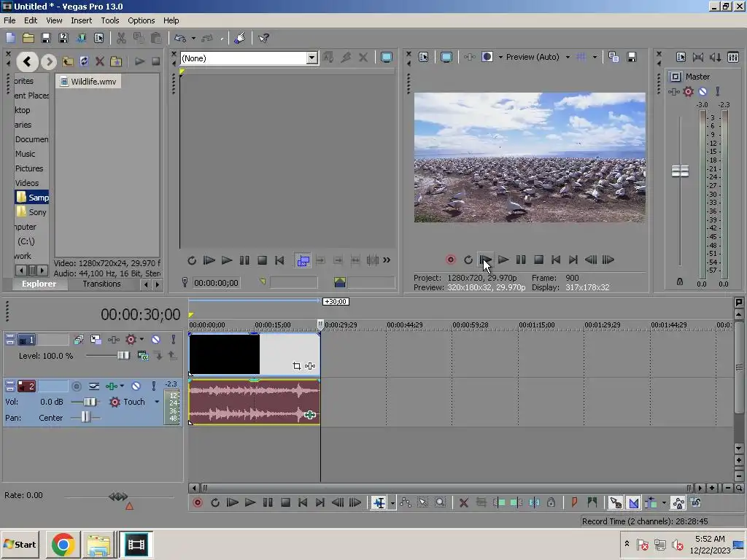747x560 pixels.
Task: Expand track 1 FX dropdown arrow
Action: pos(142,340)
